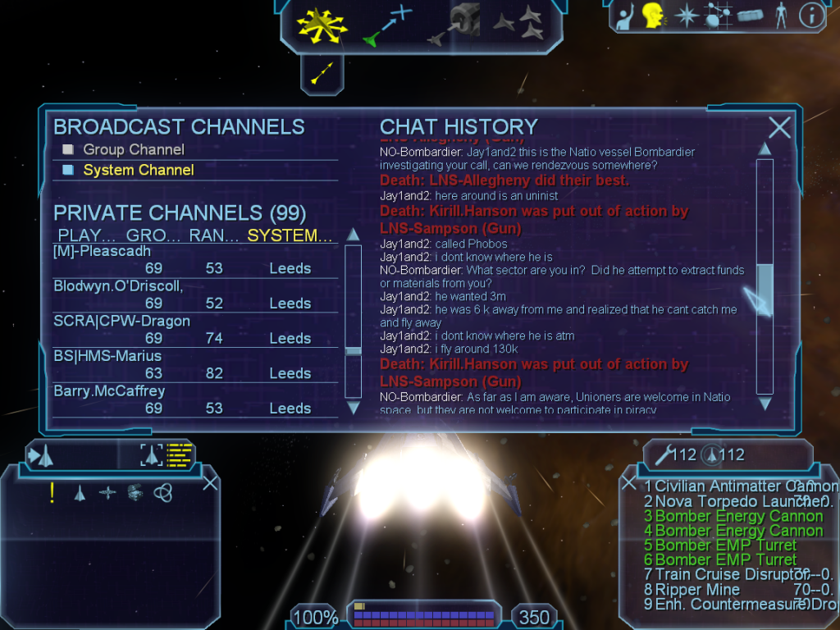Filter contacts by interlocking rings icon
Image resolution: width=840 pixels, height=630 pixels.
tap(163, 492)
